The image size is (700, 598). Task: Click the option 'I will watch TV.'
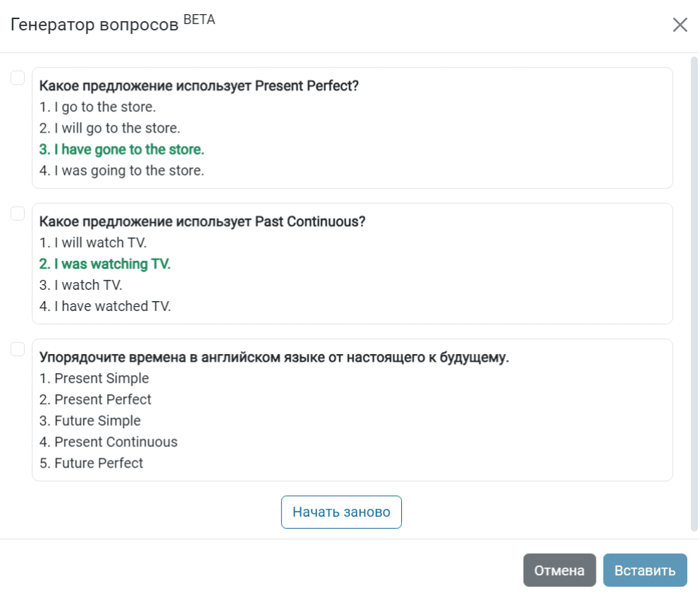click(93, 243)
